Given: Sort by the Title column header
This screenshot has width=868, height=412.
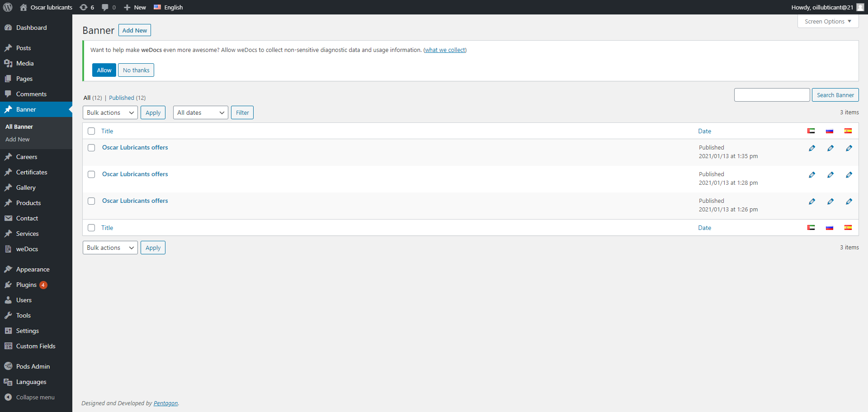Looking at the screenshot, I should coord(107,131).
